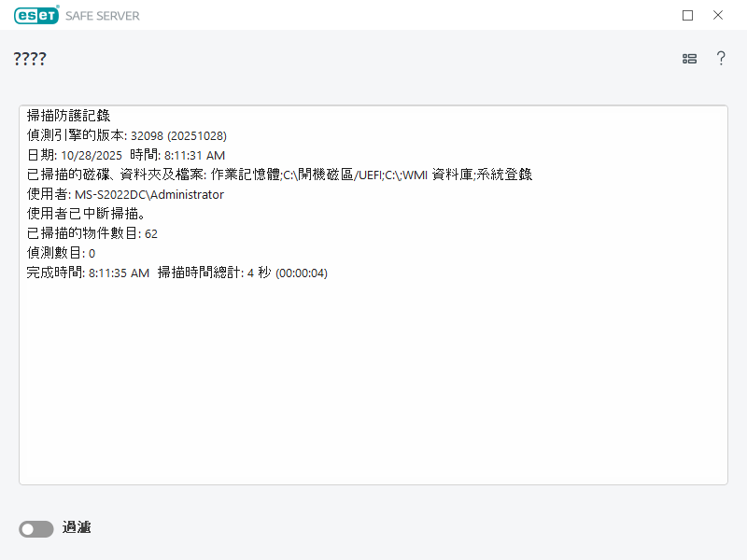Select the 完成時間: 8:11:35 AM line
Screen dimensions: 747x560
177,273
